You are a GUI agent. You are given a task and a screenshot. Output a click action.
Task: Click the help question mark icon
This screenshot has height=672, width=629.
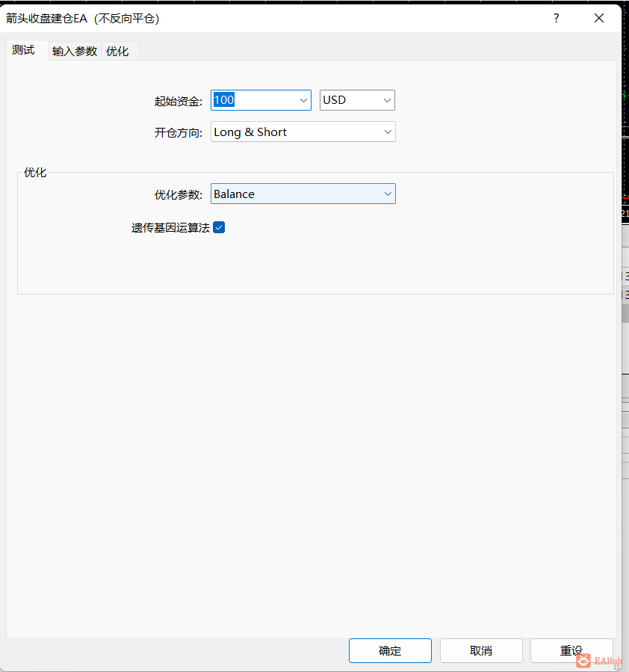[x=557, y=18]
